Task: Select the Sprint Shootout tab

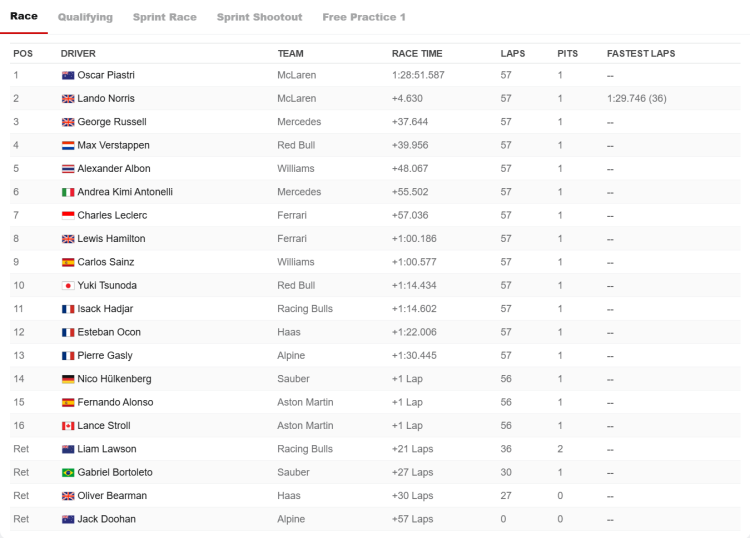Action: (x=259, y=17)
